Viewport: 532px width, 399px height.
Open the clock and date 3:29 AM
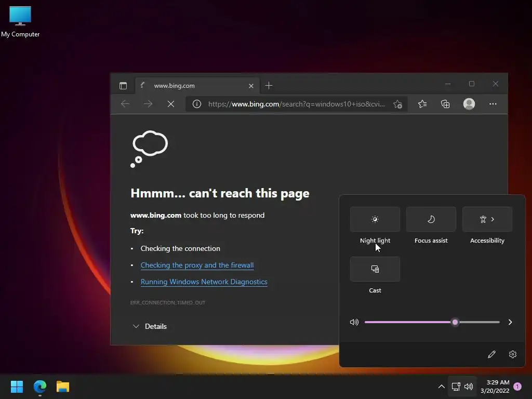point(495,387)
